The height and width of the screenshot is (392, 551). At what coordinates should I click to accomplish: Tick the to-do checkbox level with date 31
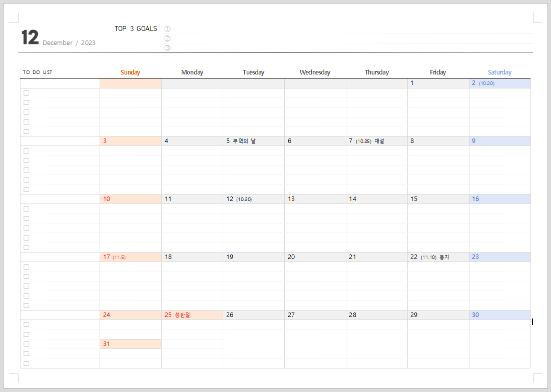click(27, 344)
